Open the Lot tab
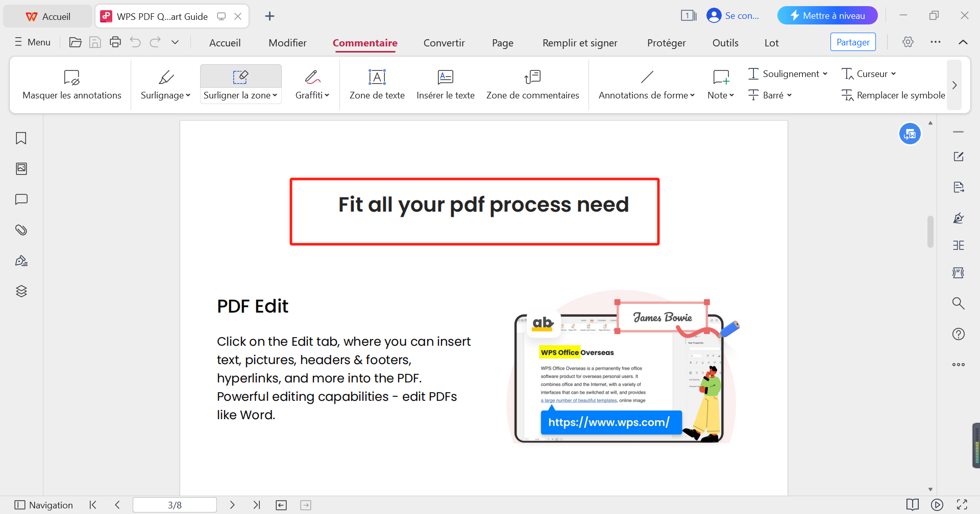980x514 pixels. point(771,43)
